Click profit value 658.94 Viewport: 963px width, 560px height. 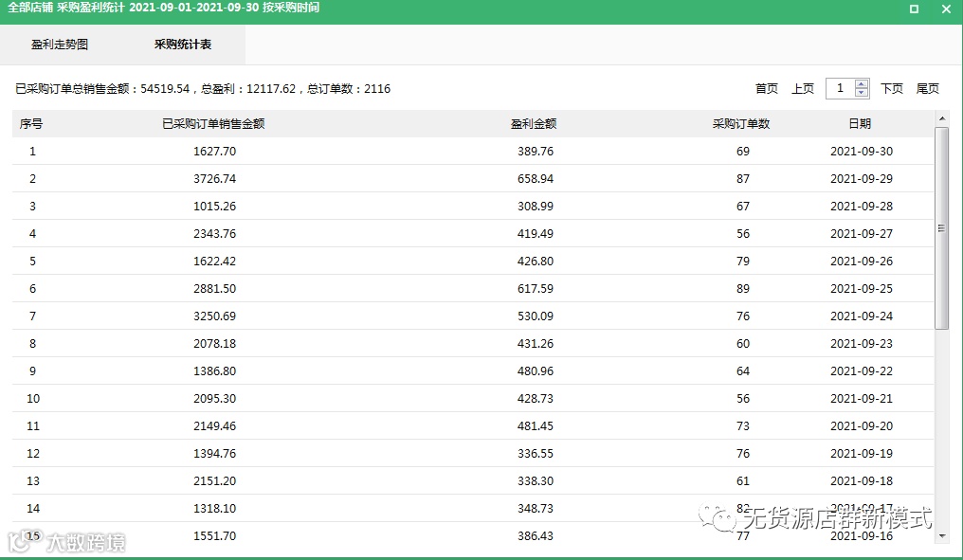point(535,179)
